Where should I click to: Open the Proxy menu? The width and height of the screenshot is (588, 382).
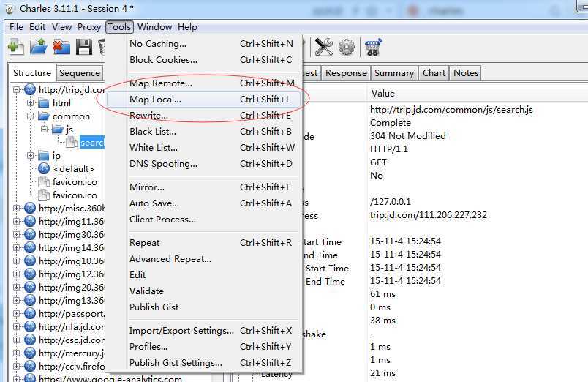click(x=89, y=27)
